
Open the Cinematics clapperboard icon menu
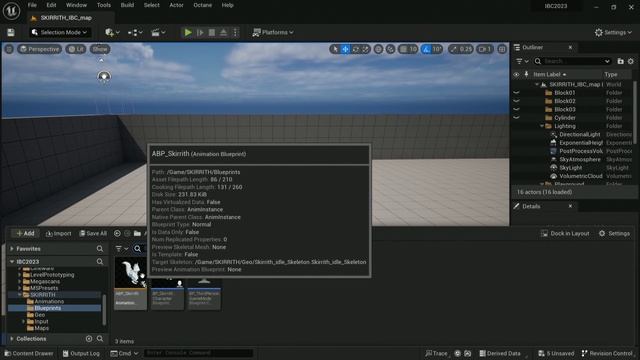tap(158, 32)
